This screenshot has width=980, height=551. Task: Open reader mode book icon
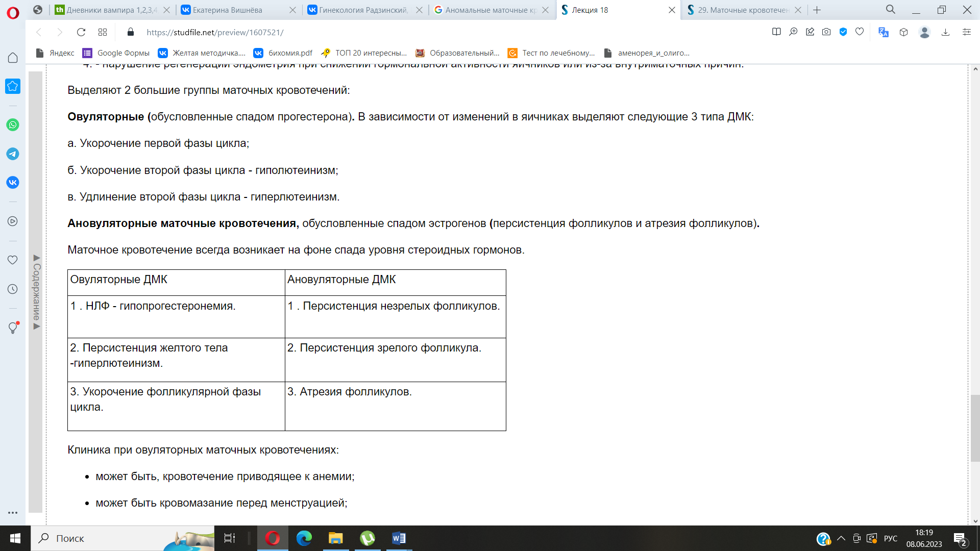[x=776, y=32]
